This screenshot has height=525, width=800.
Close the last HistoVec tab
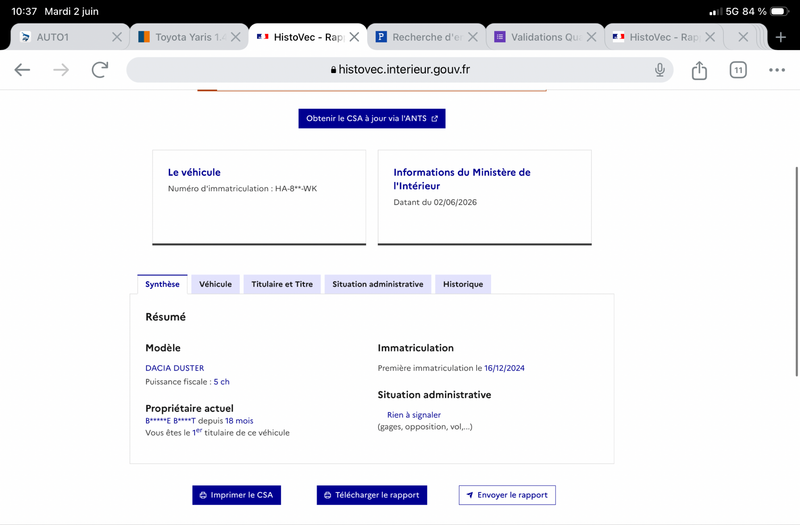point(710,37)
